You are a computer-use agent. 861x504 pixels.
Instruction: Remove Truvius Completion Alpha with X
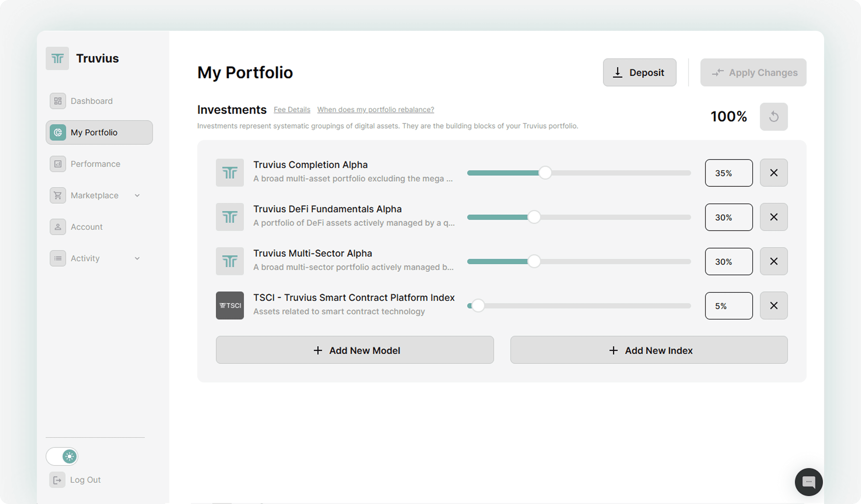coord(773,173)
